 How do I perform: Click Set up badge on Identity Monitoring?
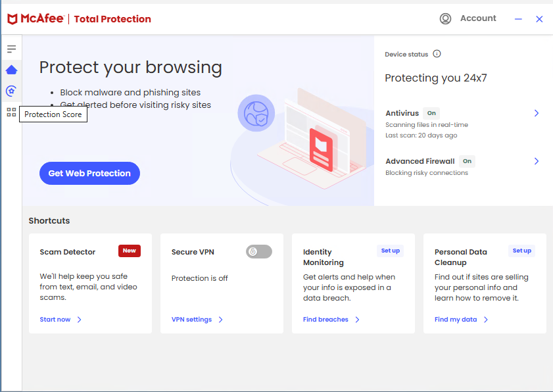(x=390, y=251)
